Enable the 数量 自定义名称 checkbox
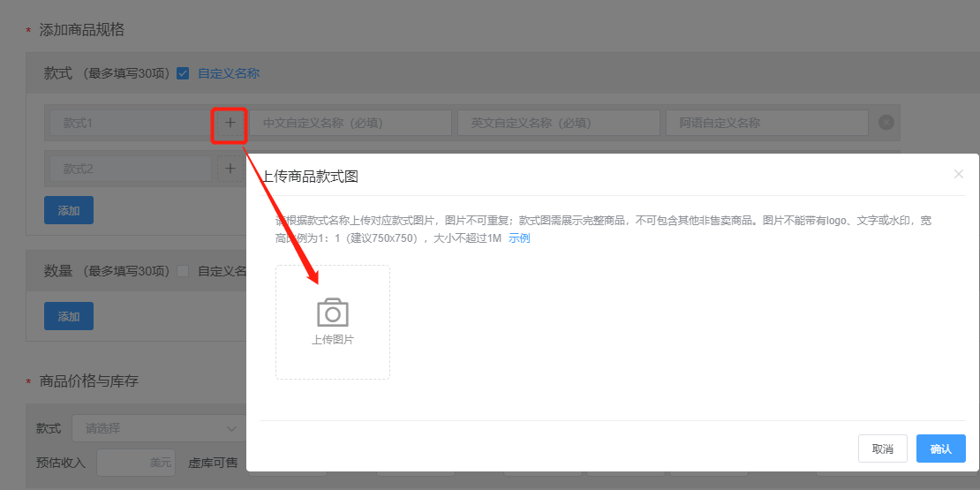980x490 pixels. point(183,271)
